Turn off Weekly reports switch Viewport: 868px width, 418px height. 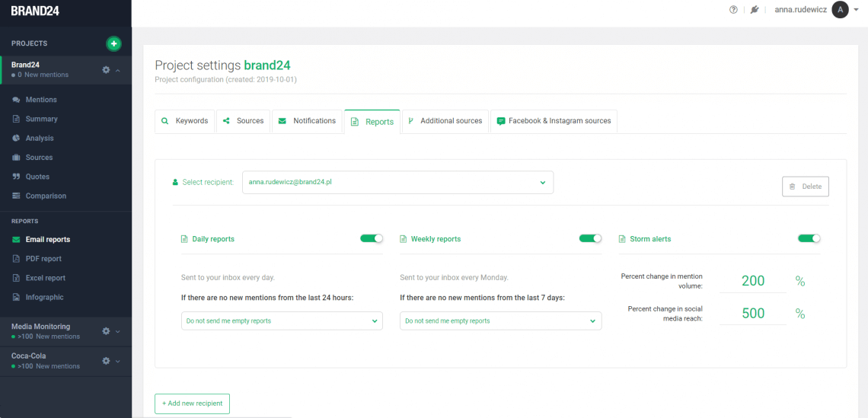(x=590, y=238)
